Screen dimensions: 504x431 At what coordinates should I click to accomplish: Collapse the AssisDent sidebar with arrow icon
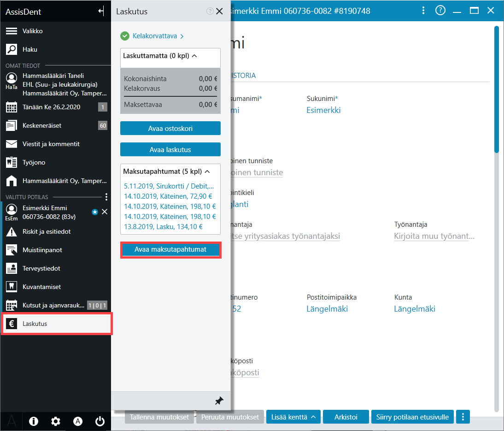[101, 11]
